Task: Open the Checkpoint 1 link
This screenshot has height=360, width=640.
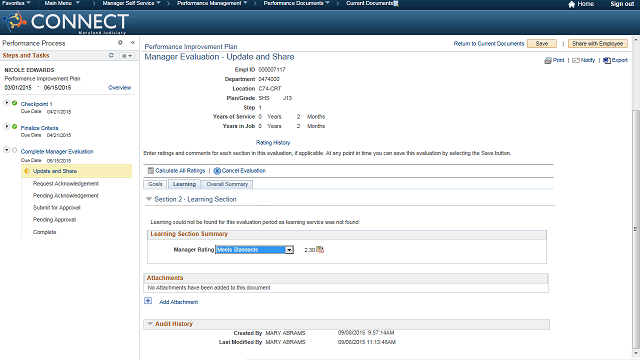Action: tap(36, 104)
